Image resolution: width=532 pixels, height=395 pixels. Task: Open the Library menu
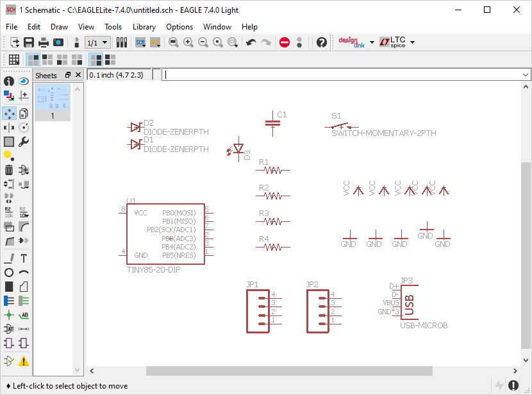tap(144, 27)
